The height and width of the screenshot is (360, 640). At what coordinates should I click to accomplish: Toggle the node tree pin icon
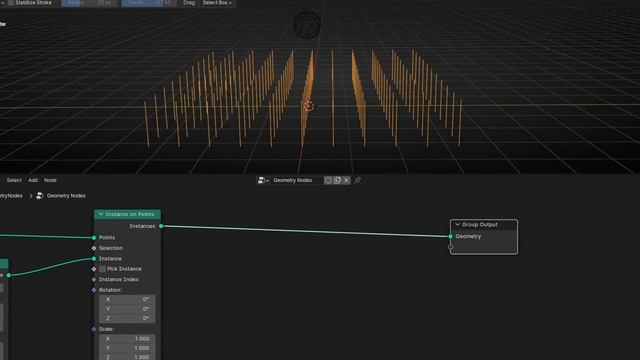(x=358, y=180)
